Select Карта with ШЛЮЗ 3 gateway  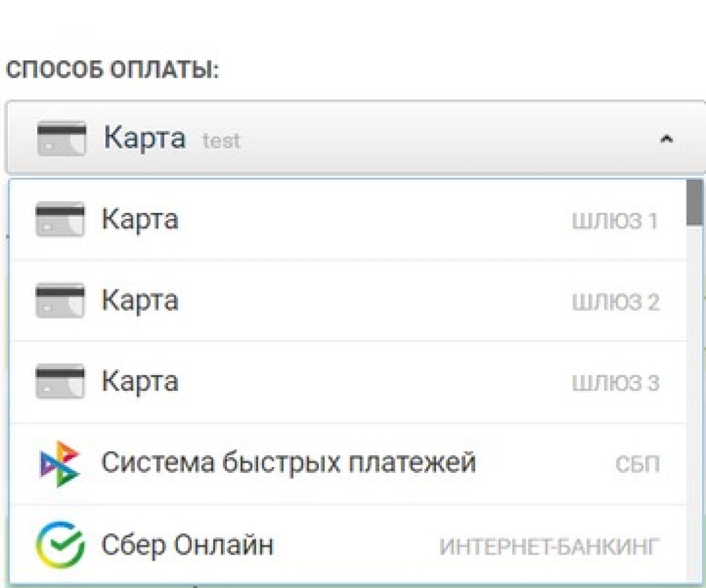coord(261,381)
